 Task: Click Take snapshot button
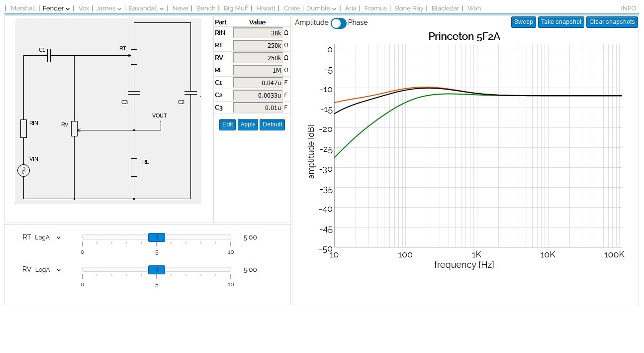[x=561, y=22]
